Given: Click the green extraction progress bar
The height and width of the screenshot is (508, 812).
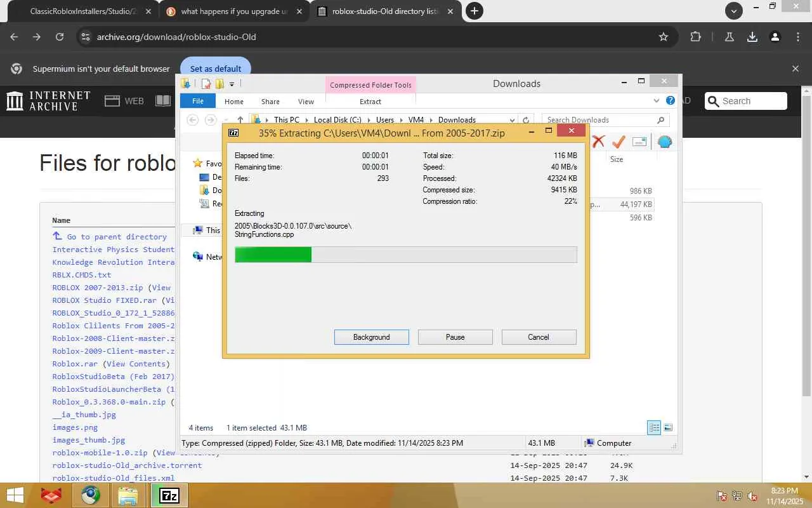Looking at the screenshot, I should coord(273,255).
